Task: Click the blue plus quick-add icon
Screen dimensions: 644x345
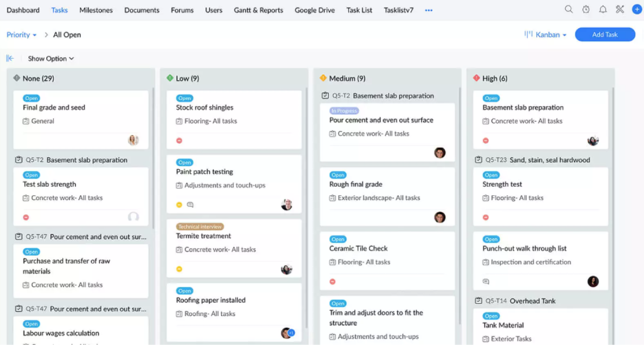Action: pyautogui.click(x=636, y=9)
